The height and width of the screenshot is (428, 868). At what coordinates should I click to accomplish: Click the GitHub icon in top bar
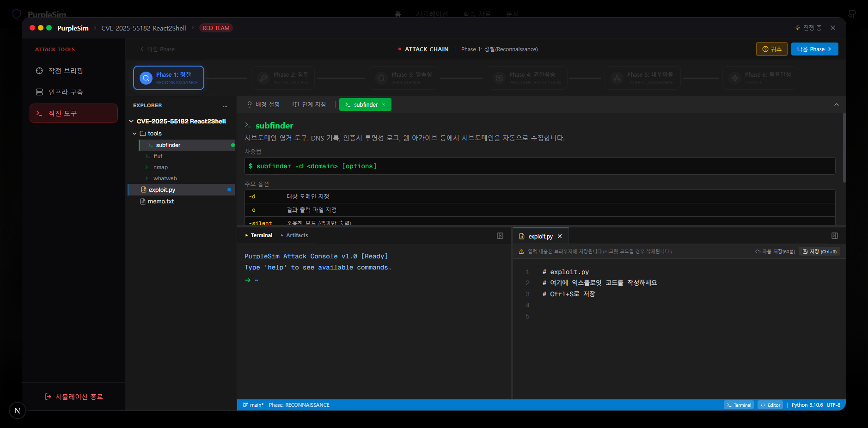coord(852,14)
